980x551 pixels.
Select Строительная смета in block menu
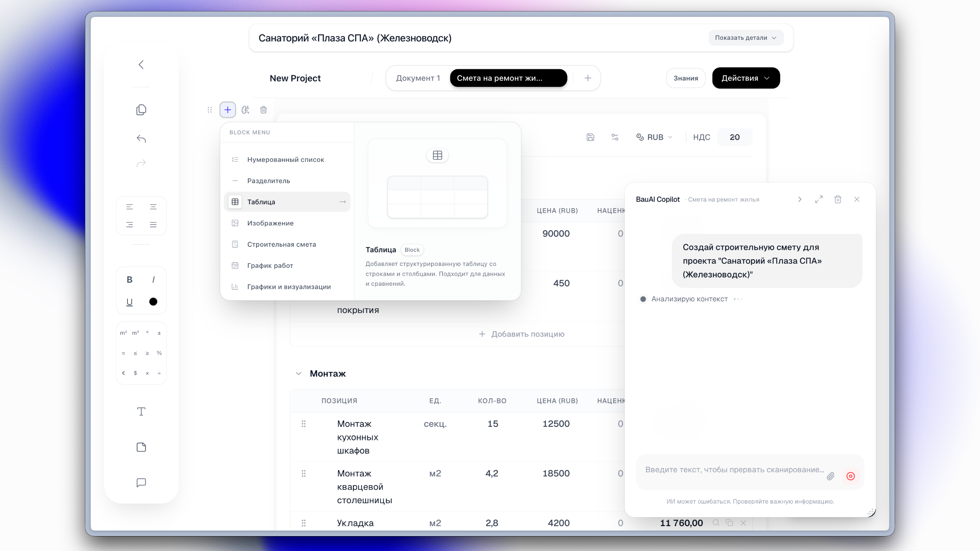[x=281, y=244]
